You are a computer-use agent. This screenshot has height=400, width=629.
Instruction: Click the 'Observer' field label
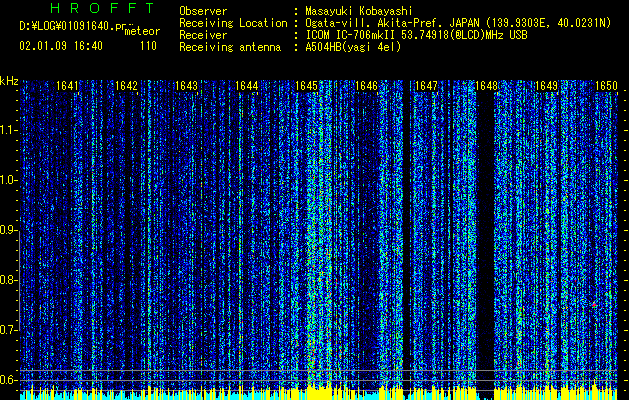(203, 11)
